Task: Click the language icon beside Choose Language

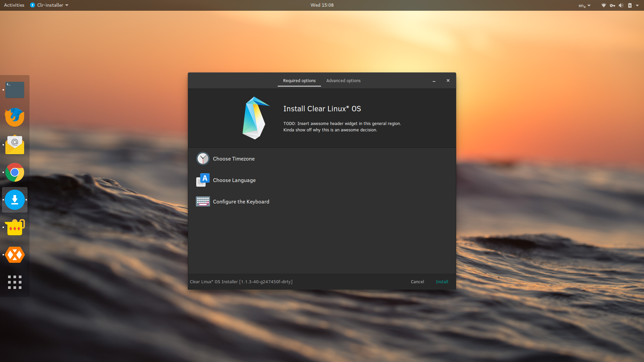Action: 203,180
